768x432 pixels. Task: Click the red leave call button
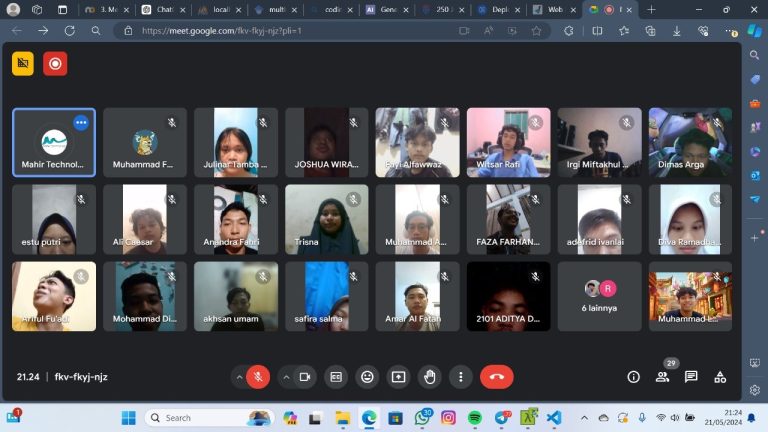point(496,377)
